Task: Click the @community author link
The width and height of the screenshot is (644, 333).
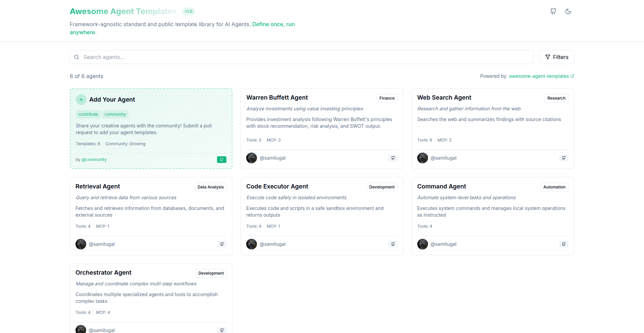Action: 94,160
